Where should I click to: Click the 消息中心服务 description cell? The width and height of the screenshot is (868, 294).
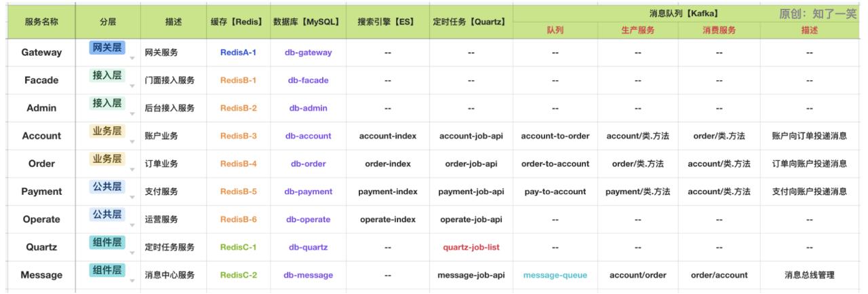tap(172, 275)
